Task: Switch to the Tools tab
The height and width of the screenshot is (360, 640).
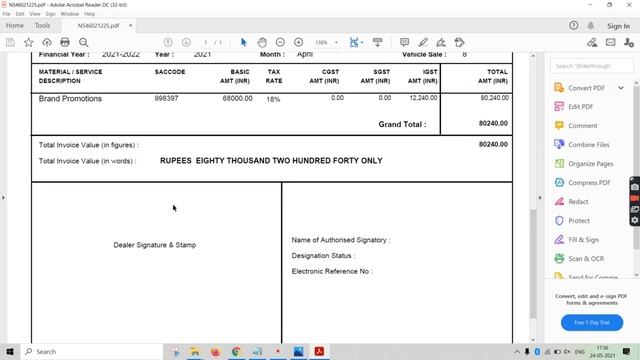Action: [x=42, y=25]
